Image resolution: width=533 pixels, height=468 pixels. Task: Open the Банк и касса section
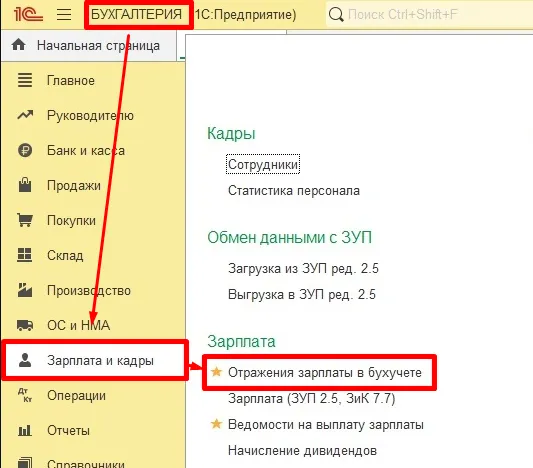pos(86,150)
